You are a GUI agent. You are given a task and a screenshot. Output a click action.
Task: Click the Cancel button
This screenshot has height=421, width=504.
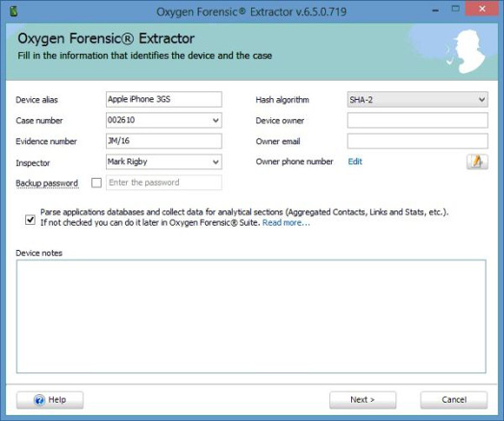(454, 400)
